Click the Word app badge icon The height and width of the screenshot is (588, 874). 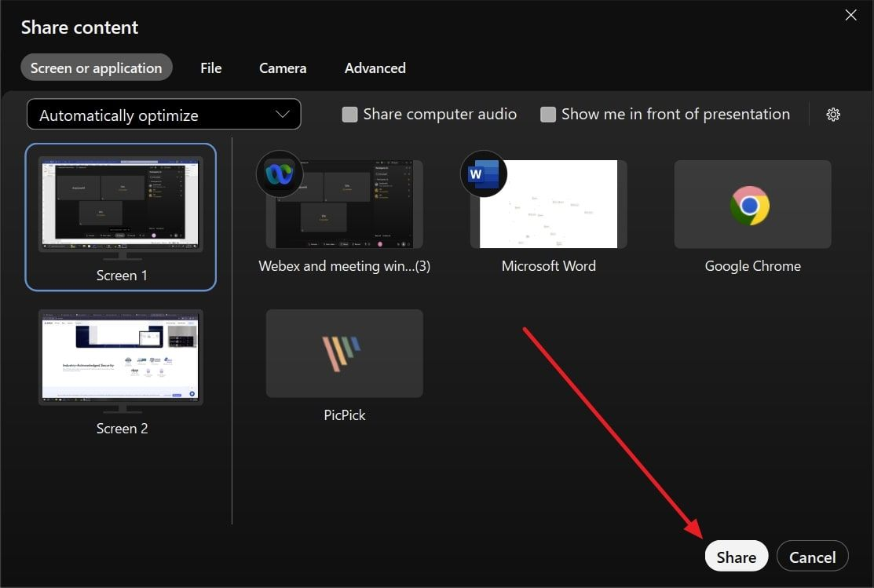483,174
